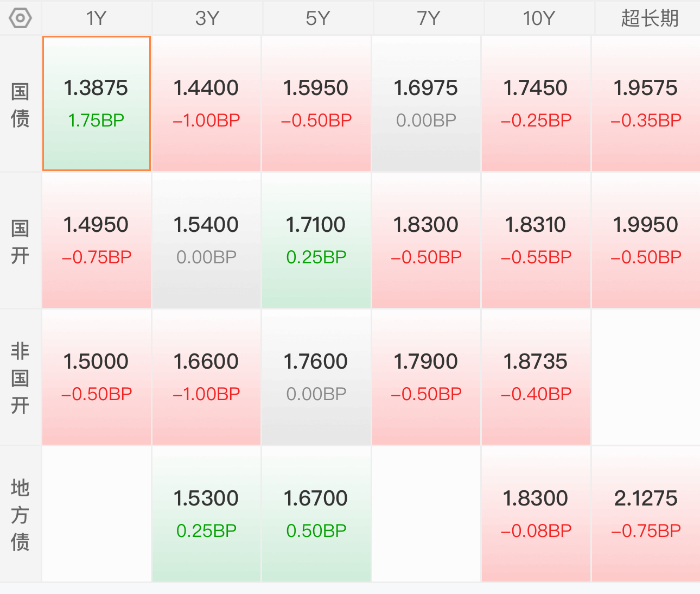Click the 10Y maturity column header
This screenshot has width=700, height=594.
coord(539,18)
